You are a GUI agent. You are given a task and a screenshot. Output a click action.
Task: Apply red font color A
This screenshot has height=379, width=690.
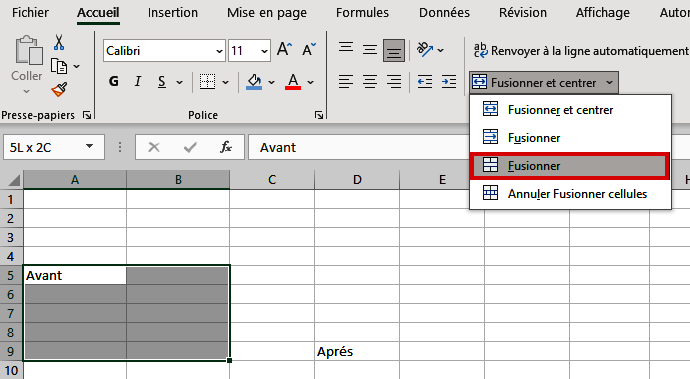coord(293,81)
